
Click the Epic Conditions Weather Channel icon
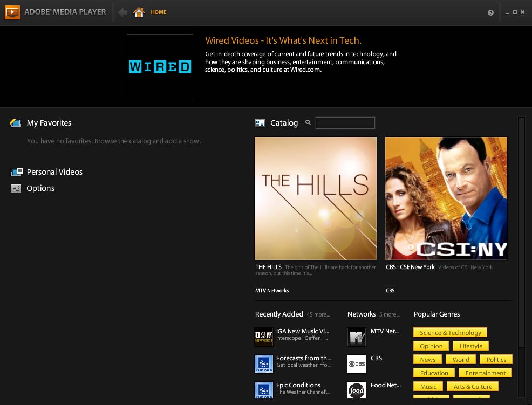[264, 390]
